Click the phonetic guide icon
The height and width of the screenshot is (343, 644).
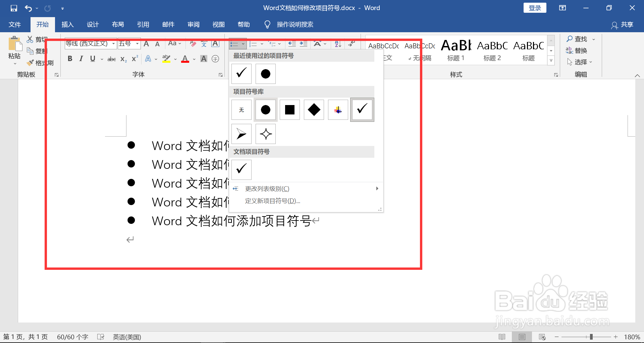[204, 44]
